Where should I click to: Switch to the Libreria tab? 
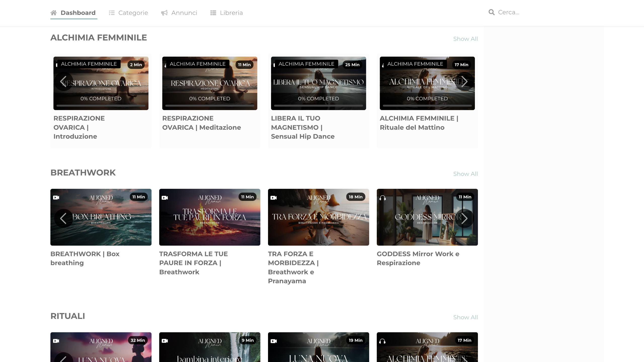pos(231,13)
